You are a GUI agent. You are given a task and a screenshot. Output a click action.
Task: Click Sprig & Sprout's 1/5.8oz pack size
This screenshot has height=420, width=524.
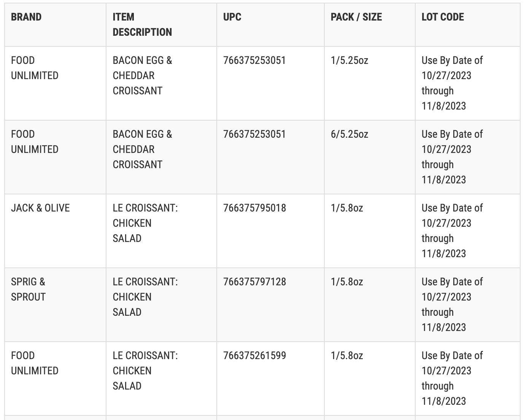(x=370, y=305)
